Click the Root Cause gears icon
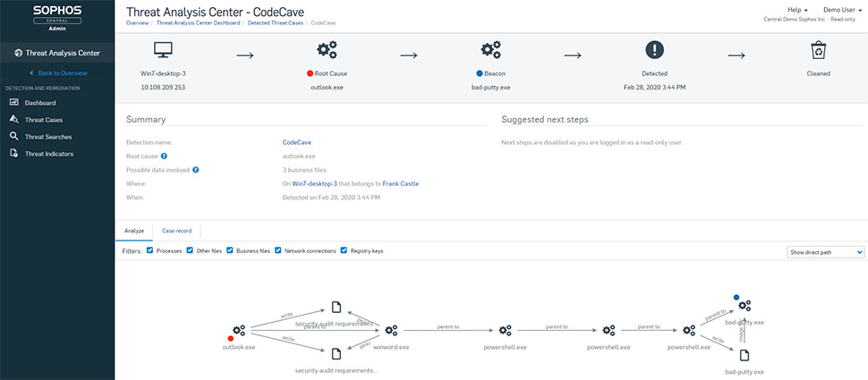This screenshot has height=380, width=868. [327, 50]
